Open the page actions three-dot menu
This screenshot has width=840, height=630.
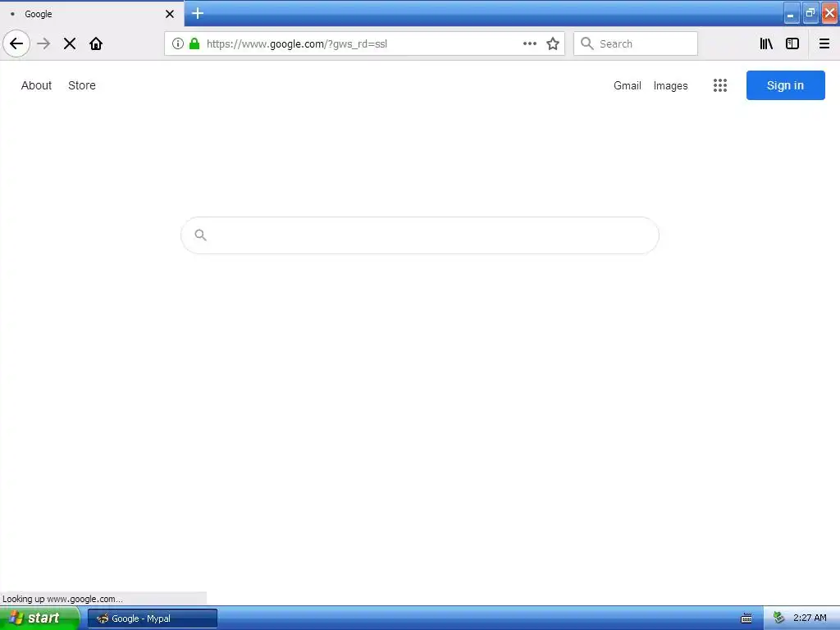[529, 43]
